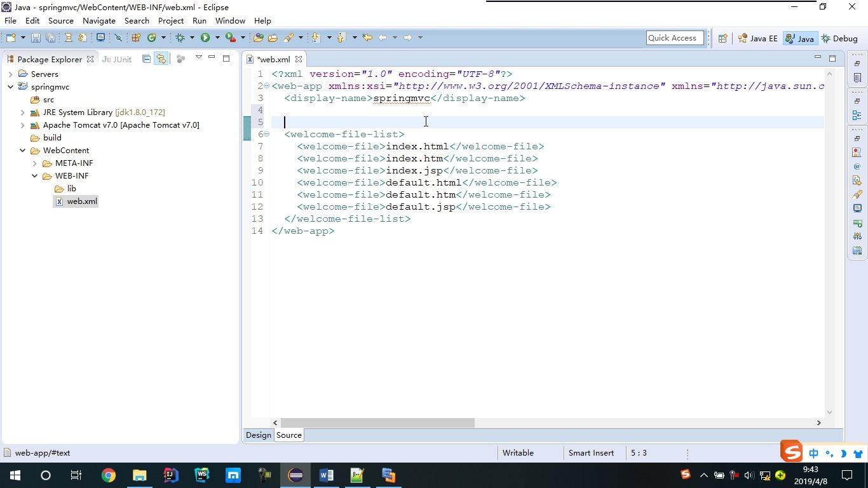Switch to the Debug perspective
This screenshot has height=488, width=868.
click(839, 38)
